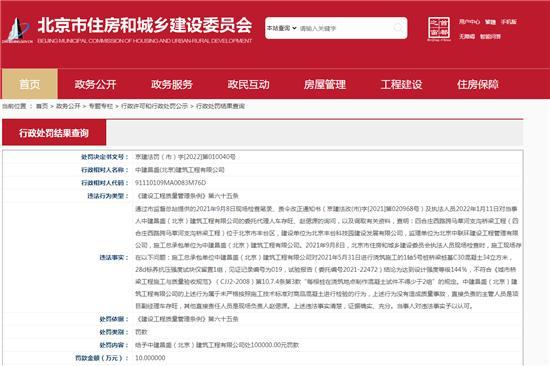
Task: Open the 本站查询 search scope dropdown
Action: point(282,28)
